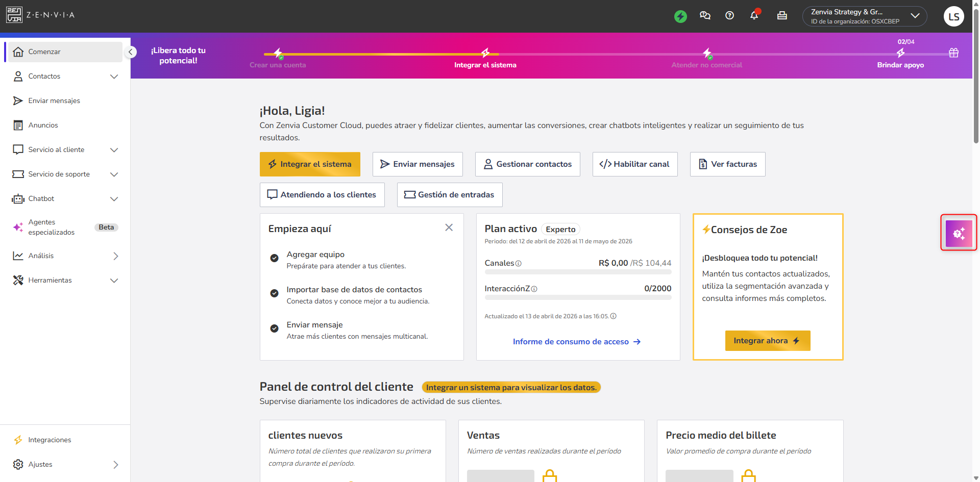Click the Integraciones lightning icon

tap(18, 440)
